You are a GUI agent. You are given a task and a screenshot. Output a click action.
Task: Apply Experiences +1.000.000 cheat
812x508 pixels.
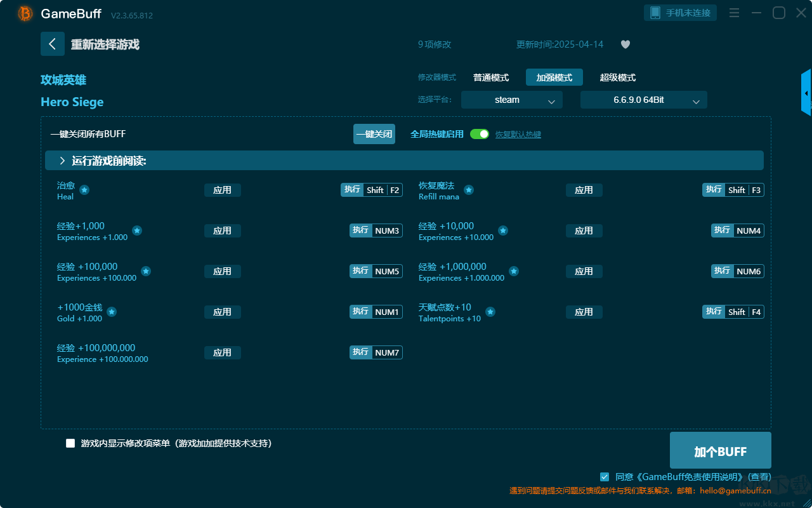tap(584, 271)
